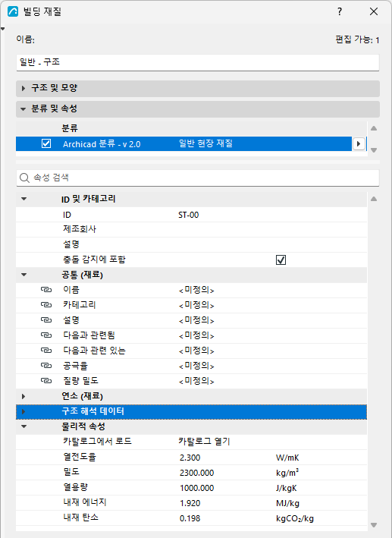The image size is (392, 538).
Task: Click the link icon beside 다음과 관련됨
Action: coord(46,335)
